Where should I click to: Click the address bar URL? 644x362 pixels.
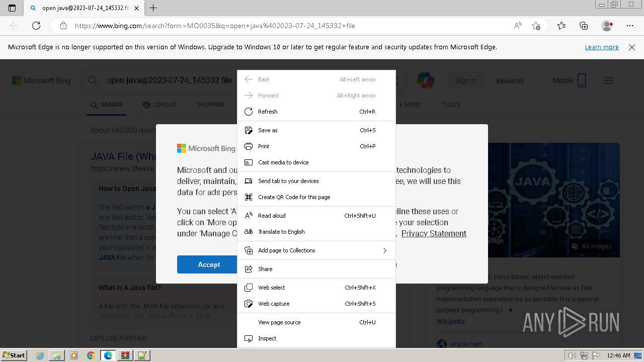point(215,26)
